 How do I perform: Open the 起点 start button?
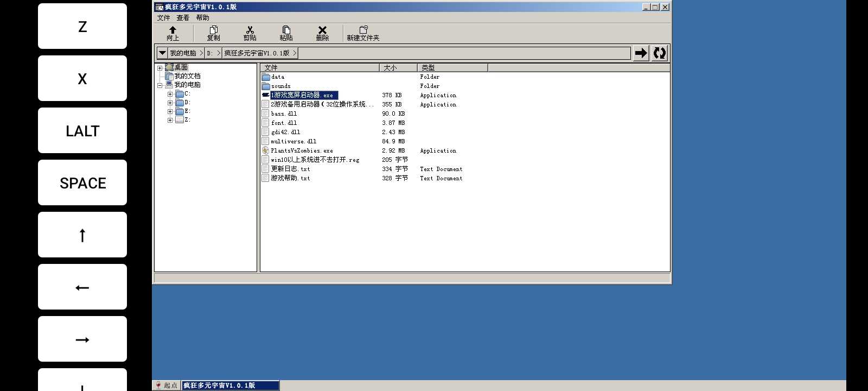167,386
